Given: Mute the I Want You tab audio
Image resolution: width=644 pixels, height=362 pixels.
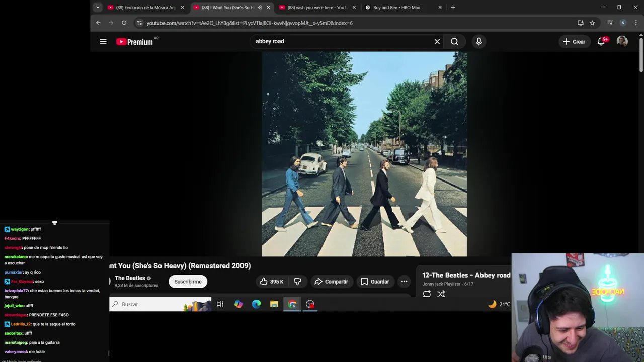Looking at the screenshot, I should point(260,7).
